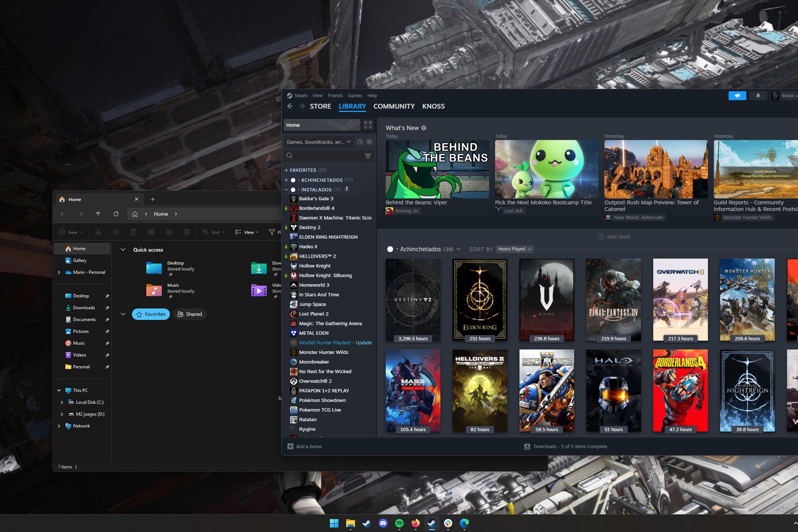798x532 pixels.
Task: Switch library to grid collections view
Action: coord(368,125)
